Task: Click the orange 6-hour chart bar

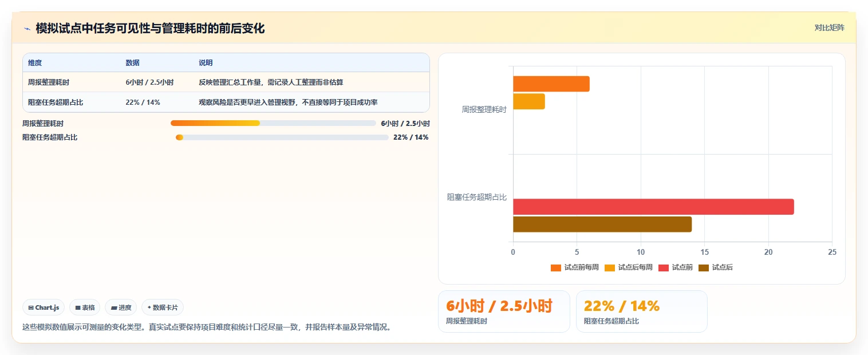Action: pyautogui.click(x=551, y=84)
